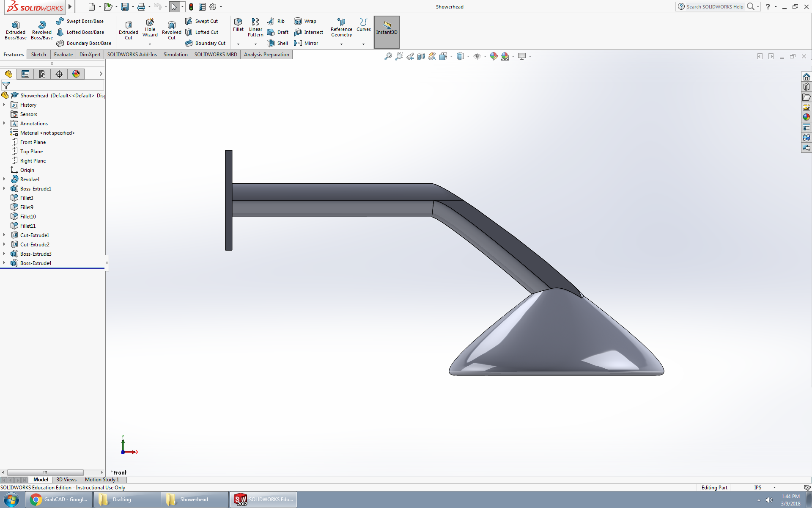The height and width of the screenshot is (508, 812).
Task: Select the Extruded Boss/Base tool
Action: pyautogui.click(x=16, y=30)
